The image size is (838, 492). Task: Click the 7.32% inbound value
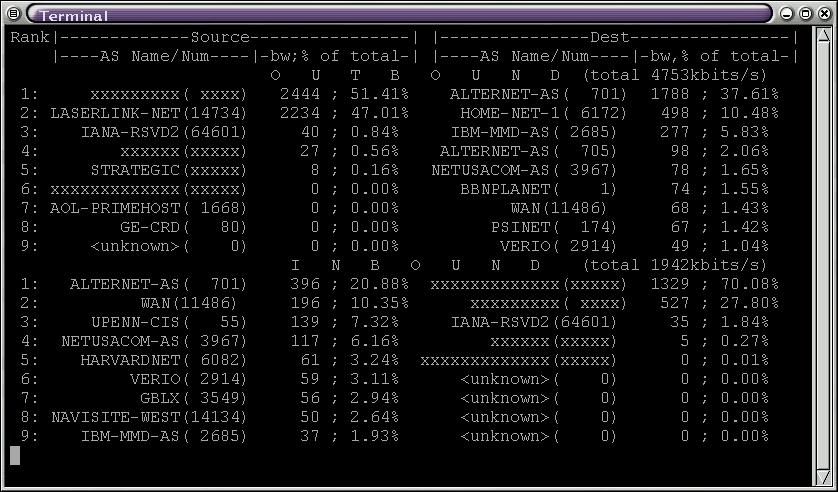374,322
